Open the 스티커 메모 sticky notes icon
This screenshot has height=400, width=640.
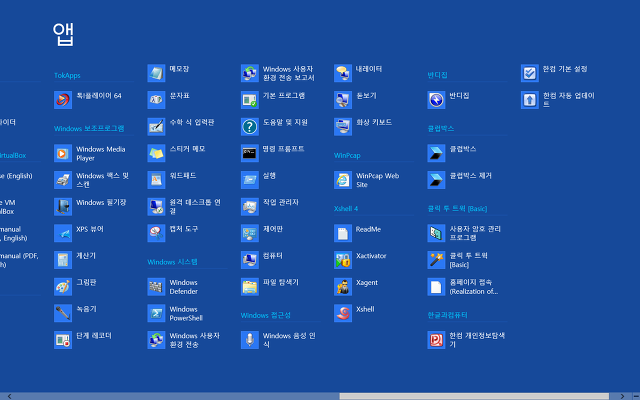click(156, 153)
